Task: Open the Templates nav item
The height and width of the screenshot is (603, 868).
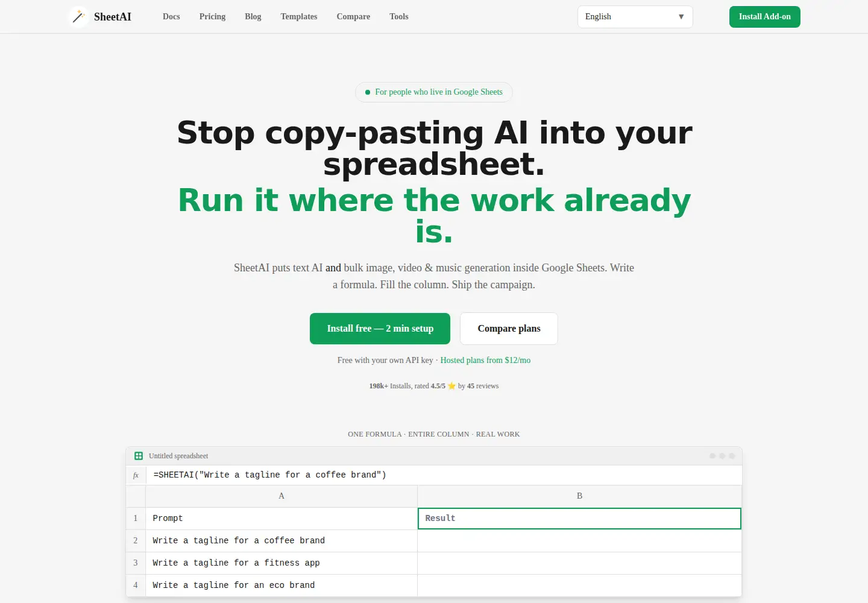Action: pyautogui.click(x=299, y=17)
